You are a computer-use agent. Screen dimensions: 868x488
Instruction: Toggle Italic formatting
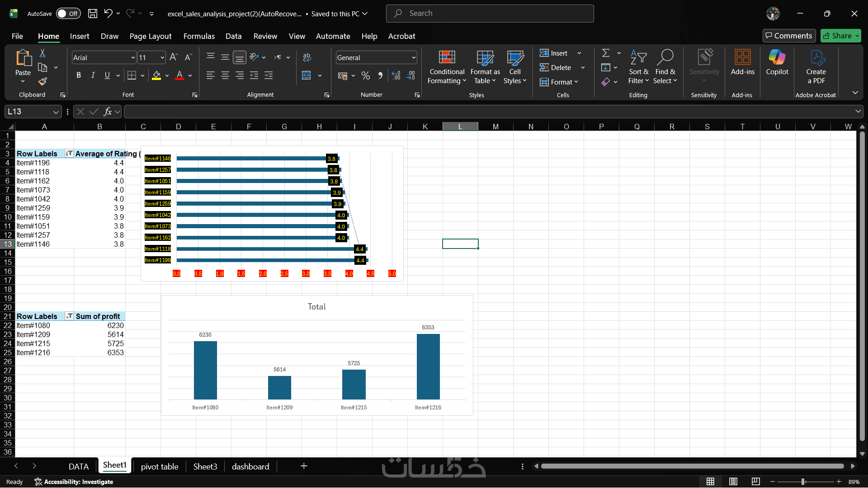coord(93,75)
